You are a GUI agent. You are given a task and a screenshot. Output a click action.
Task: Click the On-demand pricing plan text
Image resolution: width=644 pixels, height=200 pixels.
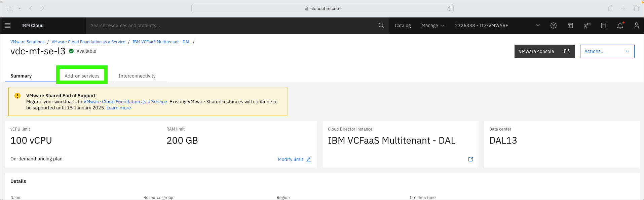click(36, 159)
